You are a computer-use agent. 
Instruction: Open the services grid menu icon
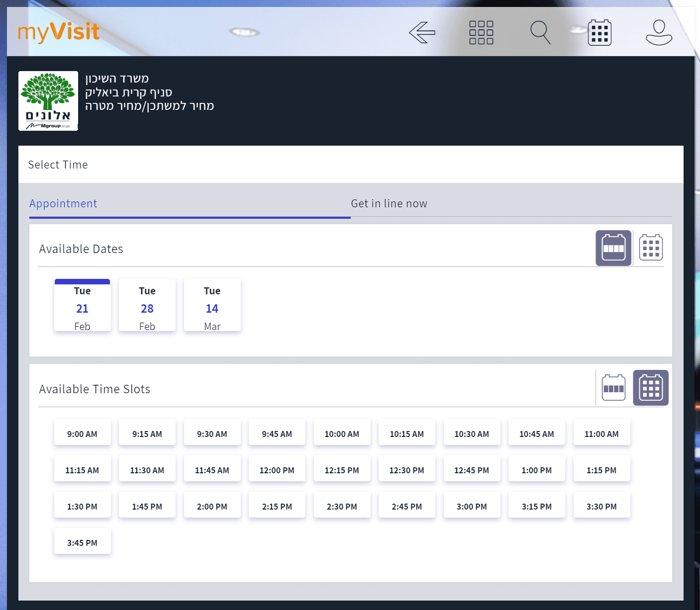(x=481, y=33)
